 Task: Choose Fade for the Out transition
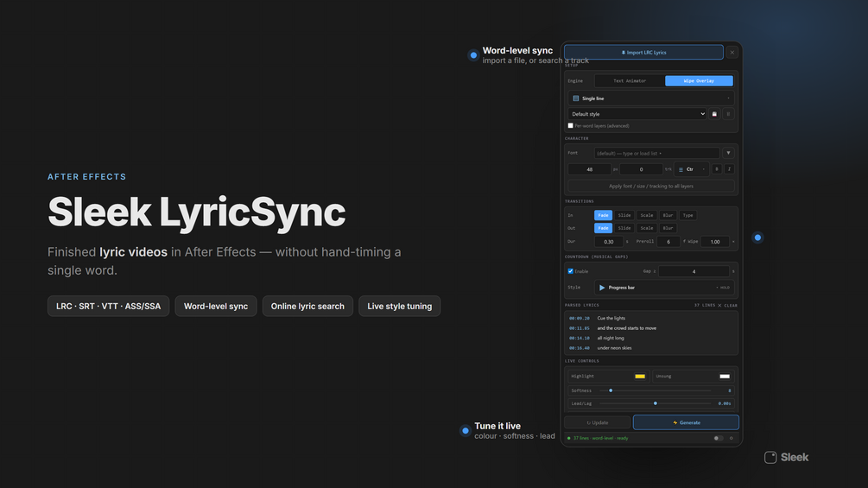pyautogui.click(x=603, y=228)
